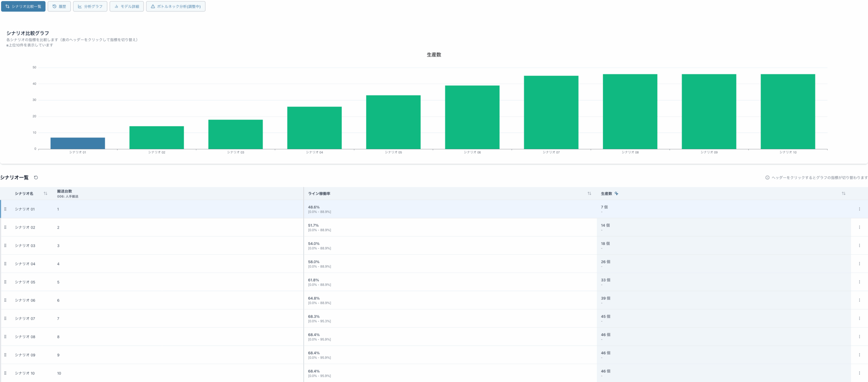
Task: Switch to the 履歴 tab
Action: point(59,6)
